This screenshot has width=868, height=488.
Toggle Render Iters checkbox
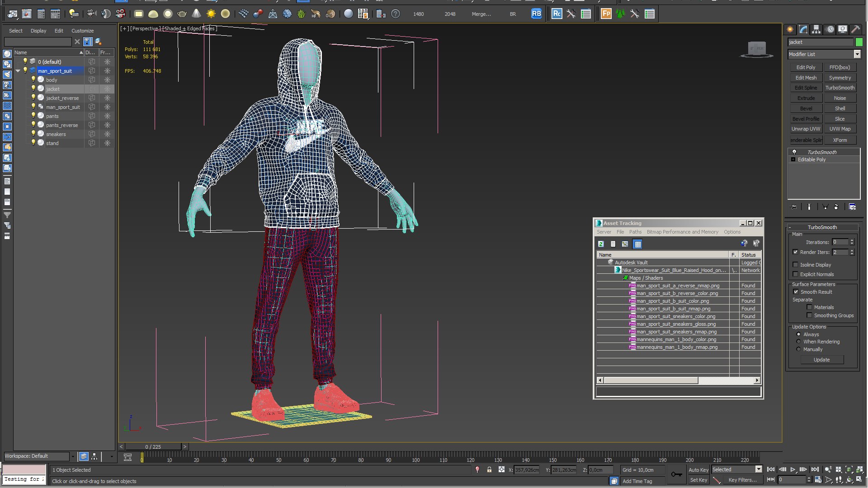click(x=796, y=252)
